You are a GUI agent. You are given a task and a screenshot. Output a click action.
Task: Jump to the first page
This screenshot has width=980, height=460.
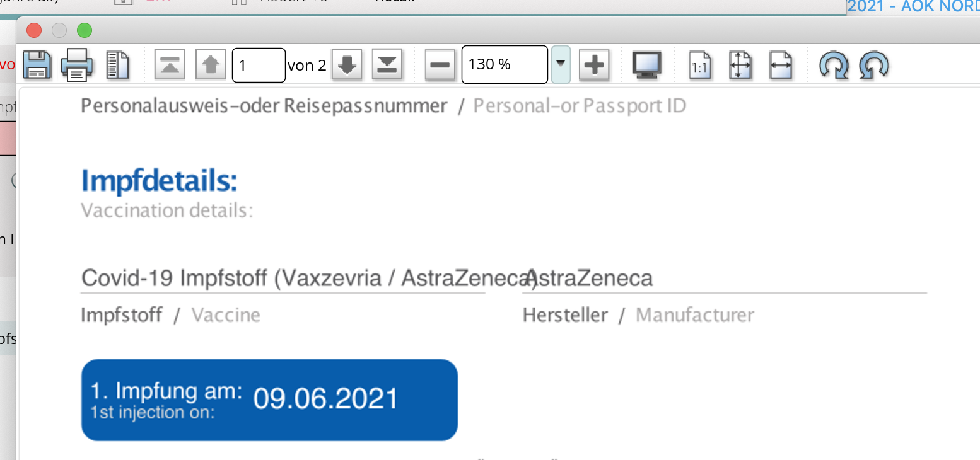coord(170,65)
